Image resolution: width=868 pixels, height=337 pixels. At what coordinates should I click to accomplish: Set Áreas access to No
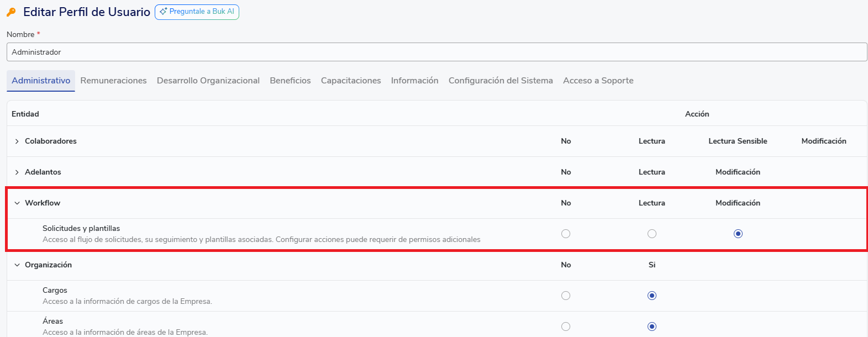pyautogui.click(x=566, y=327)
